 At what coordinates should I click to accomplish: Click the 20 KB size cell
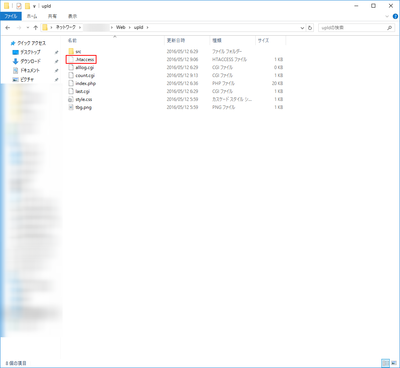277,83
